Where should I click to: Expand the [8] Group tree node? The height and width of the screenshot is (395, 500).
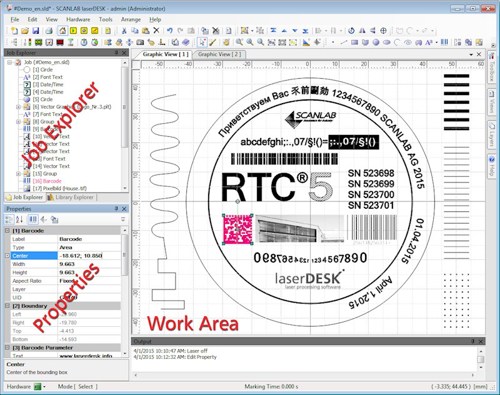(19, 122)
